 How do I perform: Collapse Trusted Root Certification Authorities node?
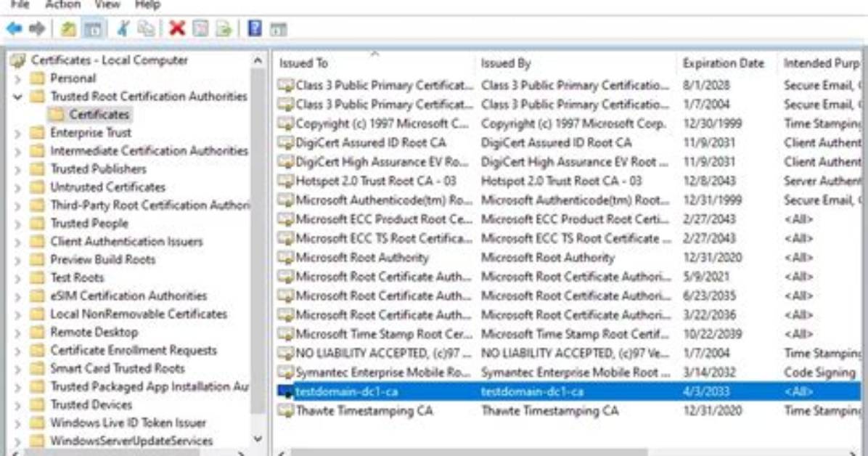click(17, 97)
